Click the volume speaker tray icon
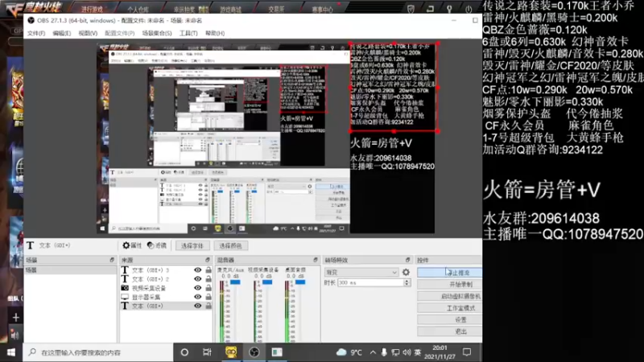The image size is (644, 362). click(407, 352)
